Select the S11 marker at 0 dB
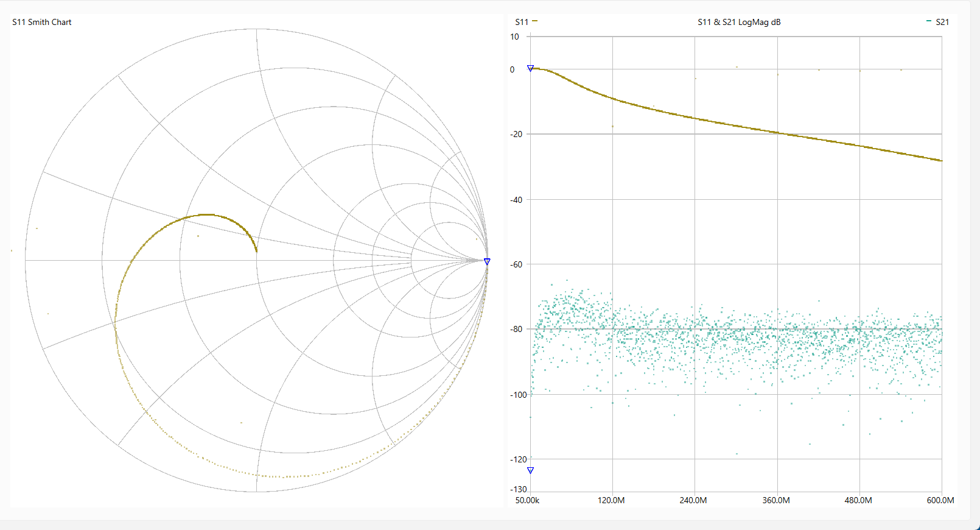The width and height of the screenshot is (980, 530). tap(530, 68)
